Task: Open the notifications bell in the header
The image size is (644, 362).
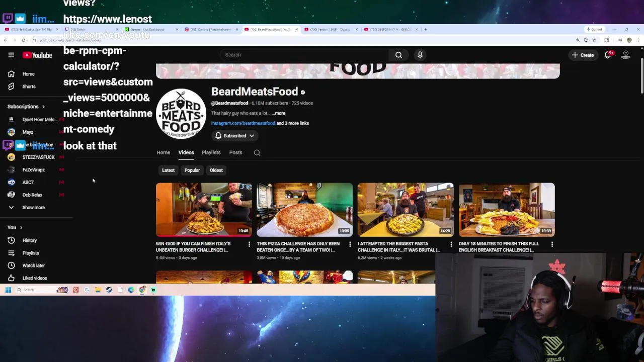Action: click(x=608, y=55)
